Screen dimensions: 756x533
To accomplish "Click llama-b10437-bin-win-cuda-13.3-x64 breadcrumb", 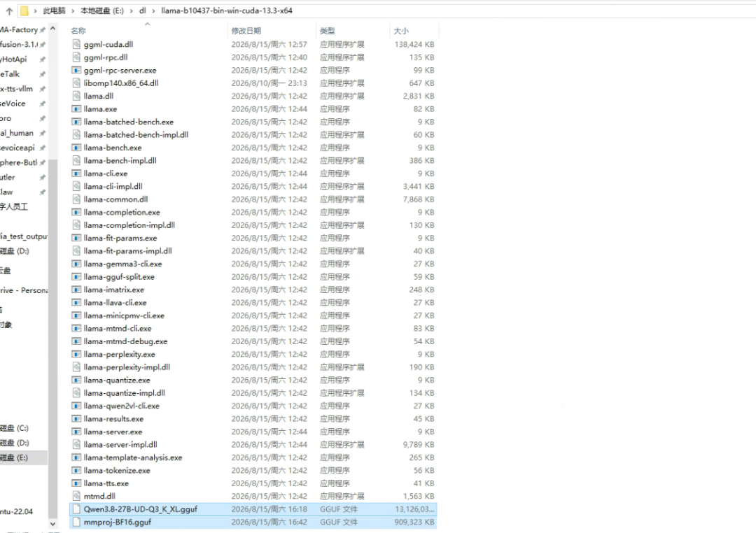I will (227, 10).
